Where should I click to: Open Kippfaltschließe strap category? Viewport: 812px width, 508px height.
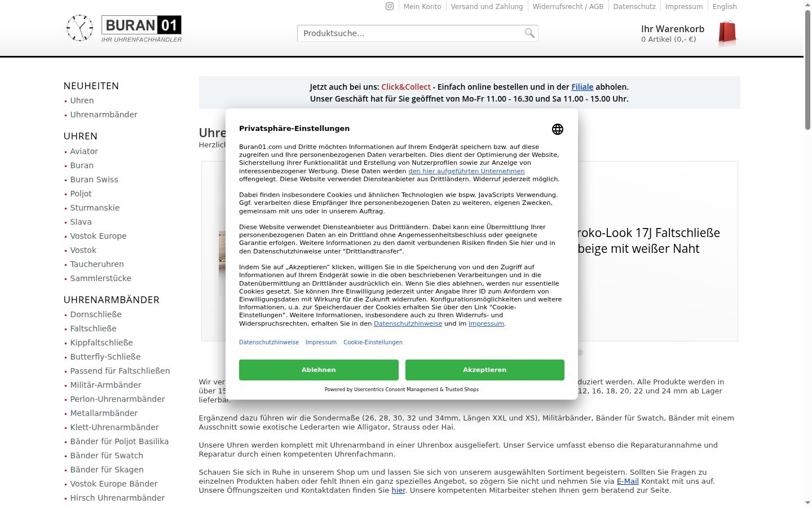click(101, 343)
